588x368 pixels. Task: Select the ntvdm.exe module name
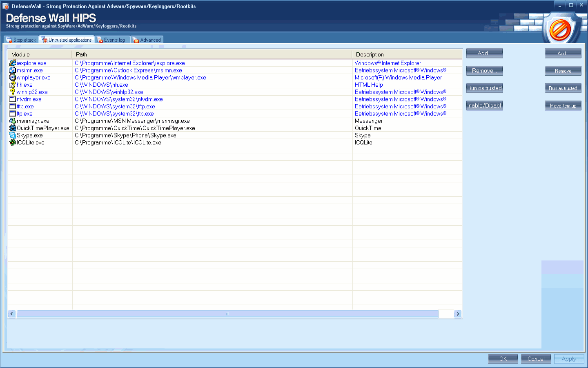point(29,99)
